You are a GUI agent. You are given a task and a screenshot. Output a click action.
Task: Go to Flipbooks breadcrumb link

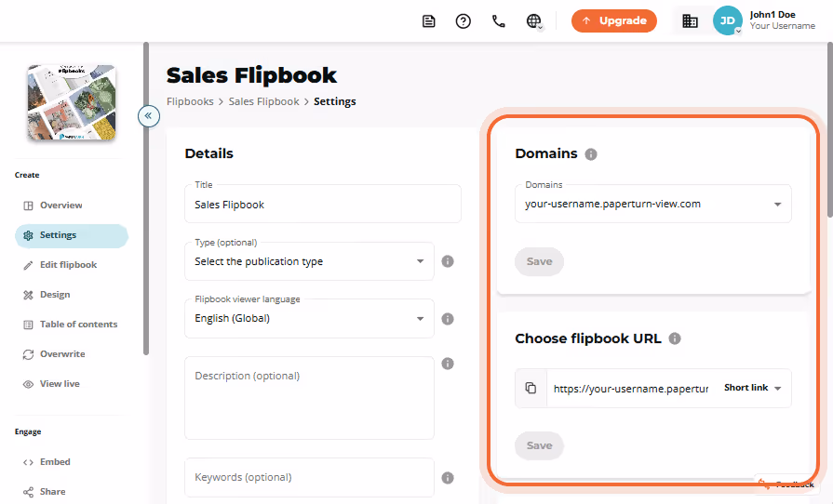[190, 101]
